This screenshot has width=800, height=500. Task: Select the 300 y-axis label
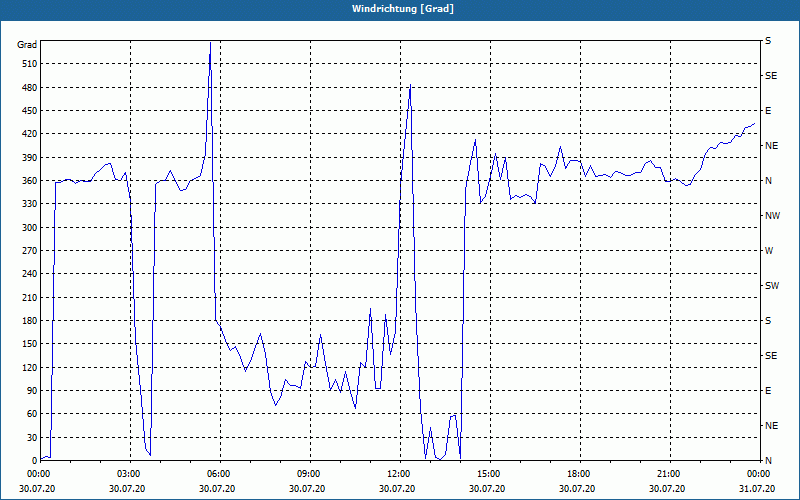pyautogui.click(x=30, y=228)
